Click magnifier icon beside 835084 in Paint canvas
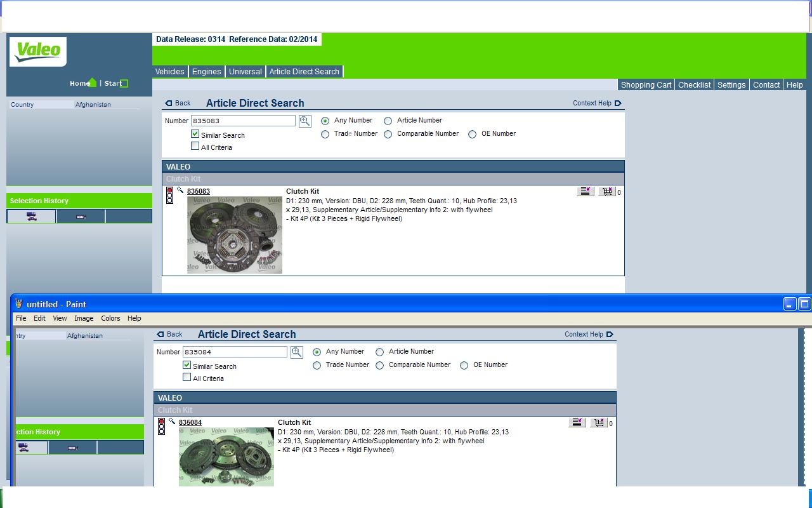Viewport: 812px width, 508px height. [296, 352]
